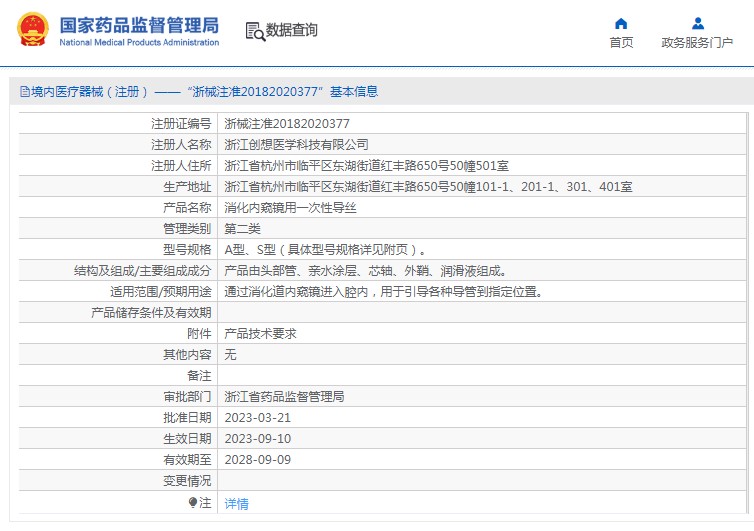Click the document icon before 境内医疗器械
Viewport: 754px width, 531px height.
point(25,91)
